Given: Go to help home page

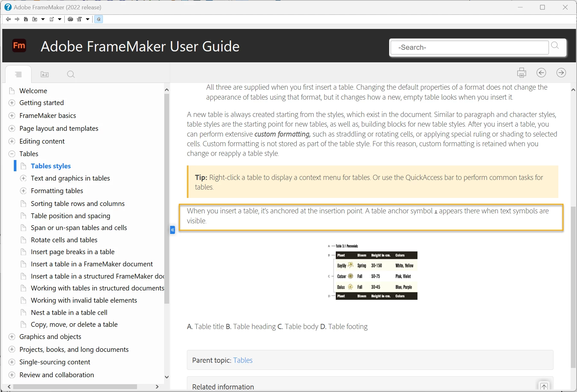Looking at the screenshot, I should pos(26,19).
